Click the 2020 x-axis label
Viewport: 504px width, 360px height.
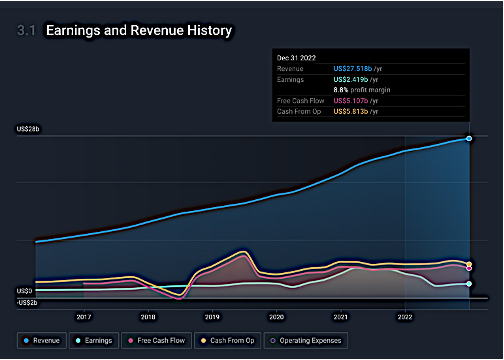click(276, 317)
